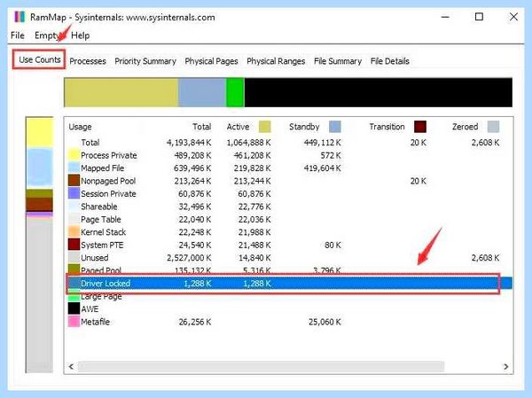Click the Process Private yellow swatch
The image size is (532, 398).
(x=74, y=155)
